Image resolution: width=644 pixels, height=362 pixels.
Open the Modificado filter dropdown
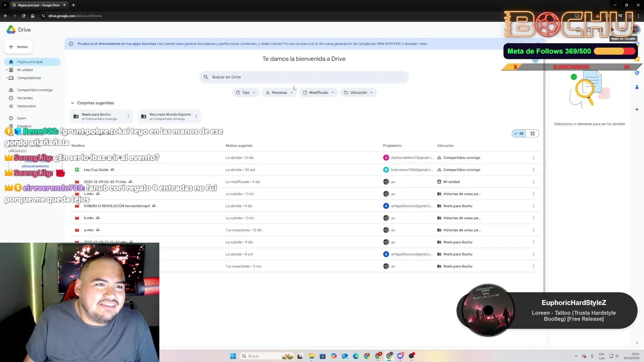[318, 93]
